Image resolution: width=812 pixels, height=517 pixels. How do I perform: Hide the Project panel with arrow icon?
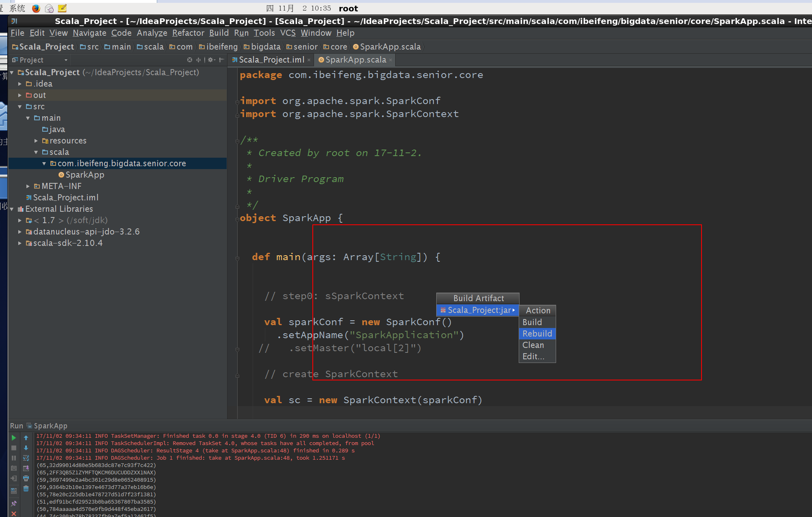coord(221,60)
